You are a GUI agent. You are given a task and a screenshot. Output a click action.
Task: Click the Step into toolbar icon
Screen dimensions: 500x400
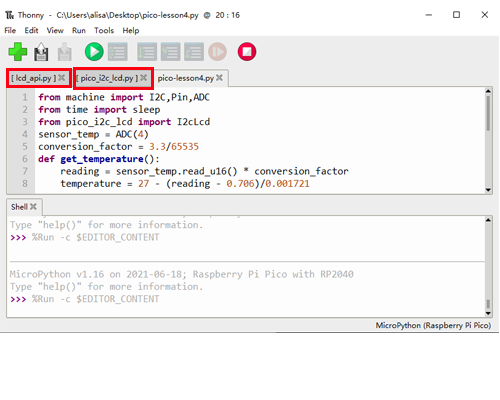(x=170, y=52)
